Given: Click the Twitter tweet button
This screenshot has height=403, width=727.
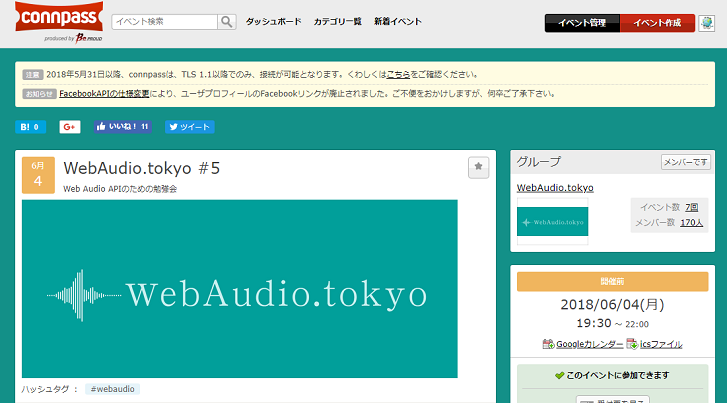Looking at the screenshot, I should [x=189, y=127].
